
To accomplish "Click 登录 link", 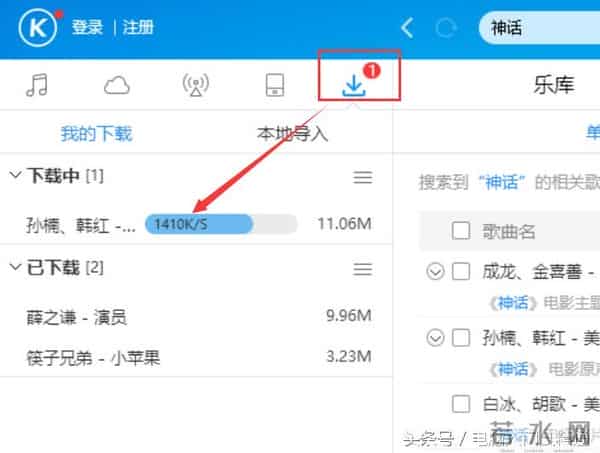I will click(87, 28).
